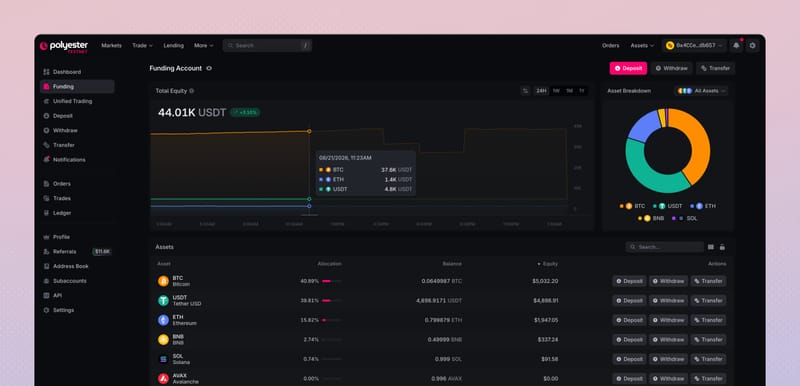Viewport: 800px width, 386px height.
Task: Open Markets in top navigation
Action: (x=111, y=45)
